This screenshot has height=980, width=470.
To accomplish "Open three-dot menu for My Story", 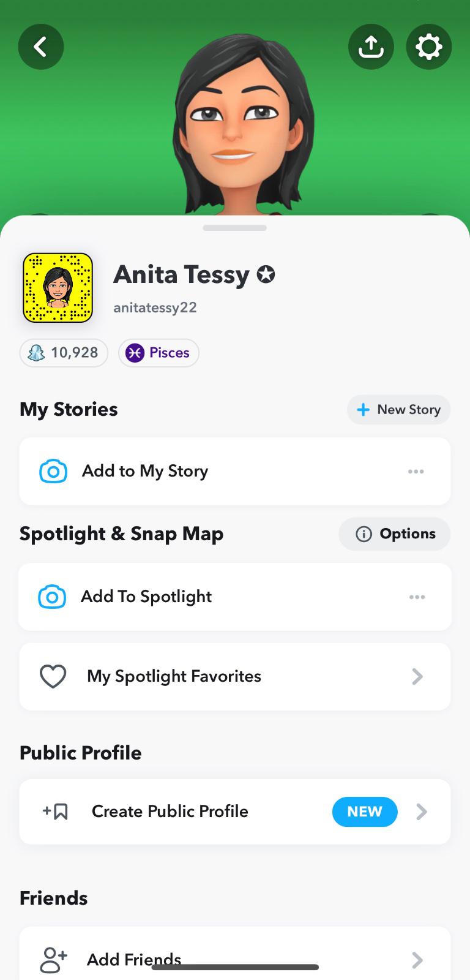I will (416, 471).
